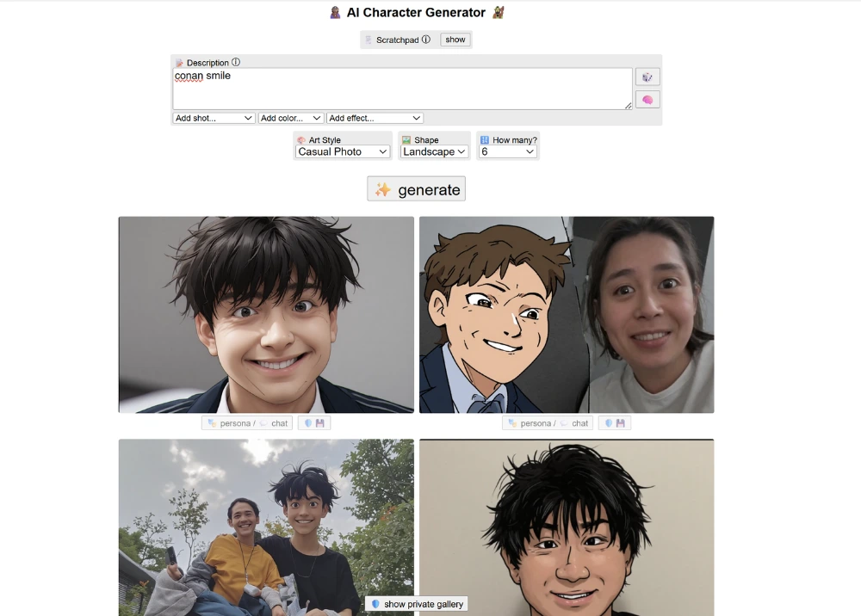Click the info icon next to Scratchpad
861x616 pixels.
(x=426, y=40)
